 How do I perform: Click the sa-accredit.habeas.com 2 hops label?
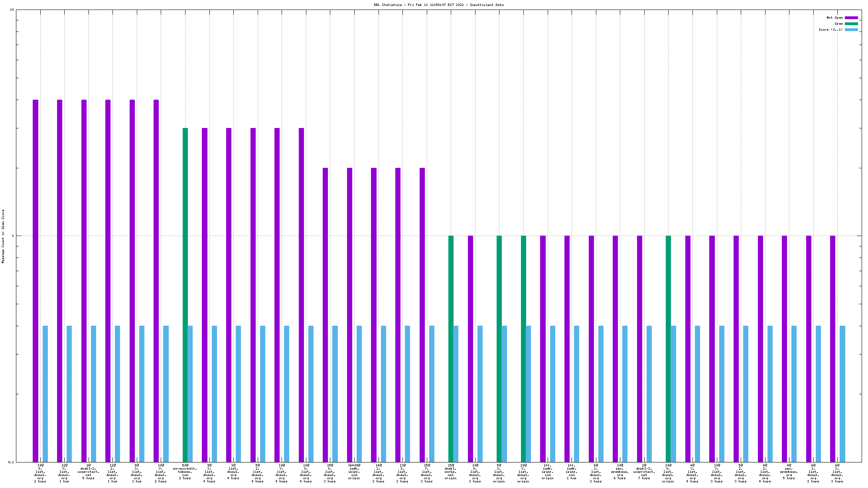pos(185,472)
